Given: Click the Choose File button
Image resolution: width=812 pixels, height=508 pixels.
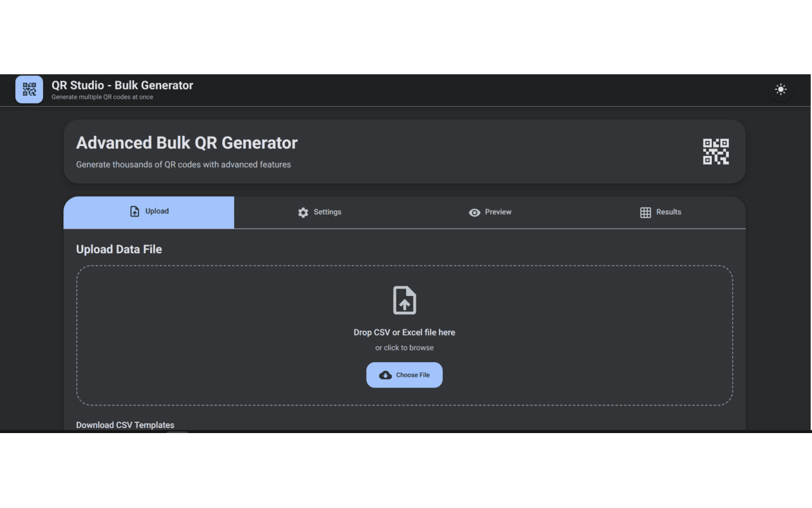Looking at the screenshot, I should coord(404,375).
